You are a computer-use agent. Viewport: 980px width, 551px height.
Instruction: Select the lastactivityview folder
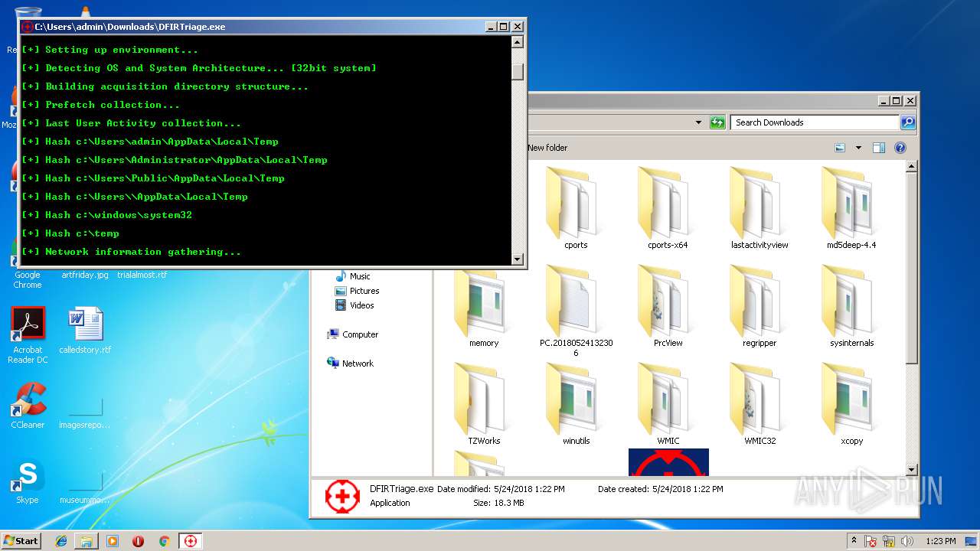759,207
